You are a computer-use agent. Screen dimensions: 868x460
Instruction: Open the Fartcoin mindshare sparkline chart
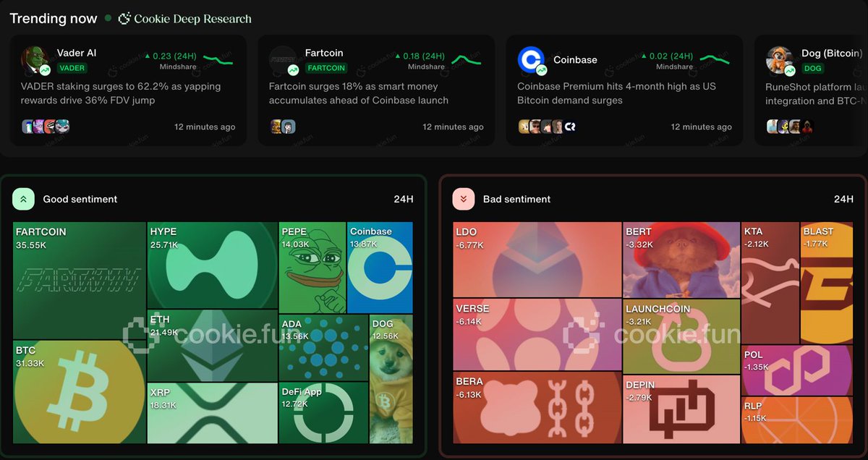467,59
